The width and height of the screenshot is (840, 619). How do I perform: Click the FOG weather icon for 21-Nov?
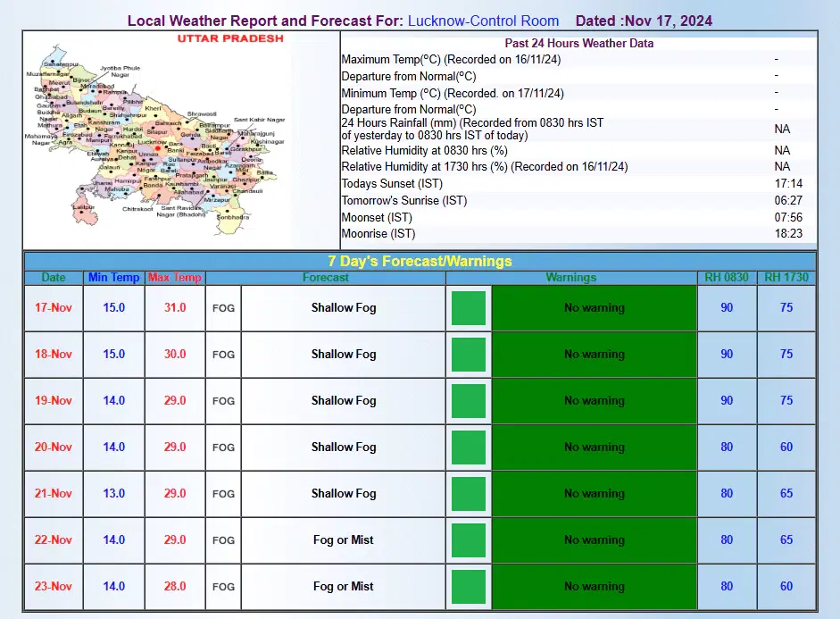click(x=223, y=494)
